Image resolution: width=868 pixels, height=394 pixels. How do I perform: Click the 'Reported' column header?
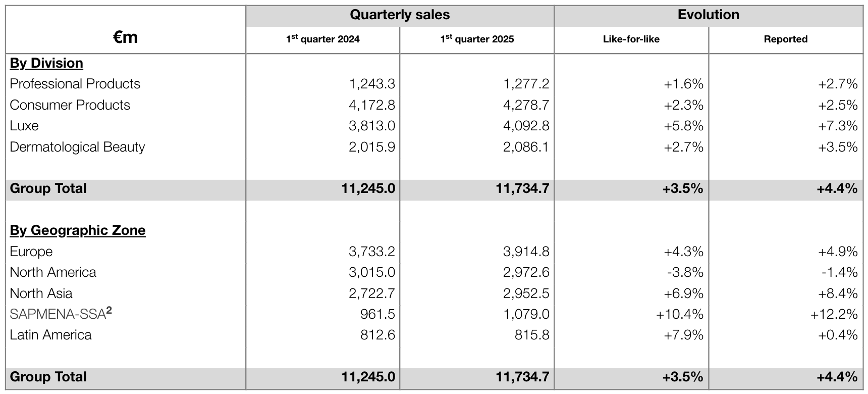pos(786,39)
